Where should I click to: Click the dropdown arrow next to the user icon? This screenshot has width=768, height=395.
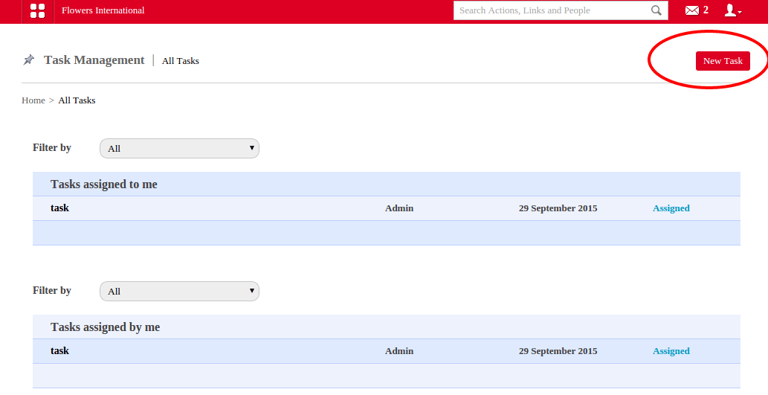point(740,12)
